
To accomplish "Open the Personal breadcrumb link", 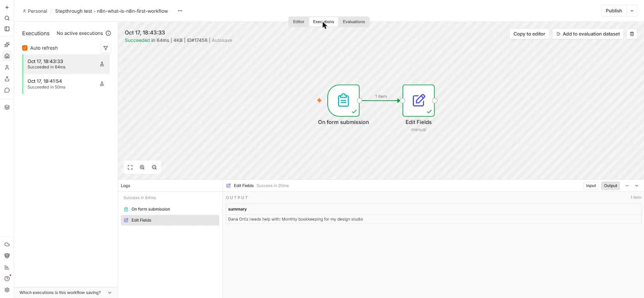I will coord(35,11).
